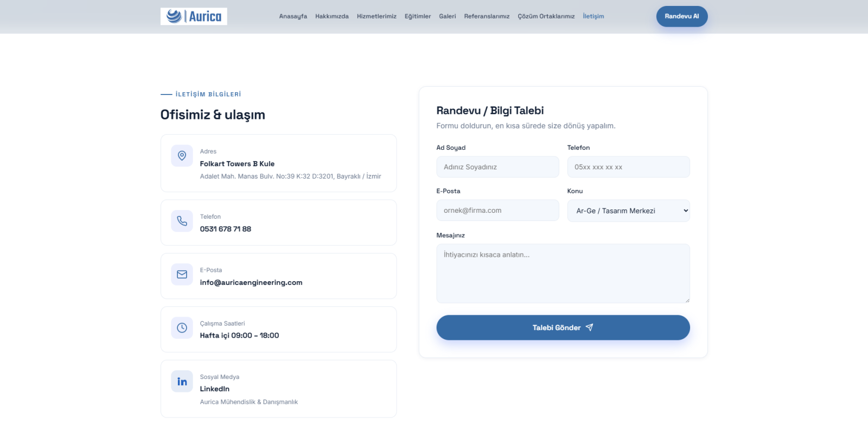Click the Hafta içi 09:00 – 18:00 text
Image resolution: width=868 pixels, height=431 pixels.
tap(239, 335)
